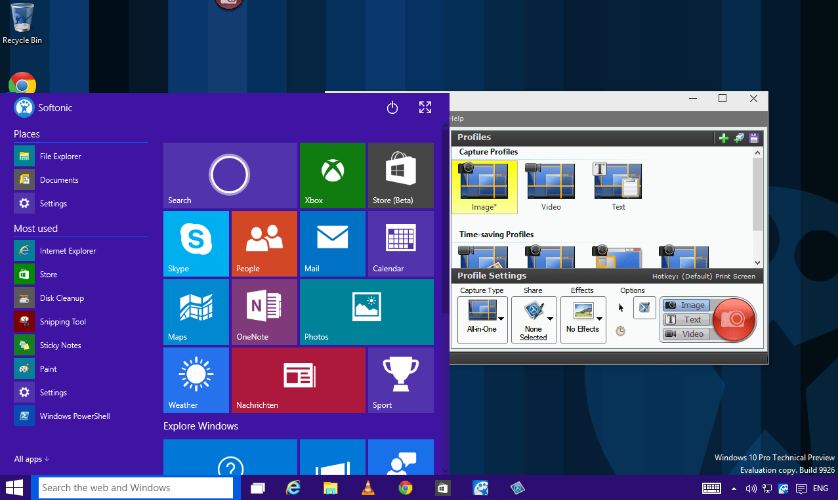Toggle the preview in editor option

644,308
